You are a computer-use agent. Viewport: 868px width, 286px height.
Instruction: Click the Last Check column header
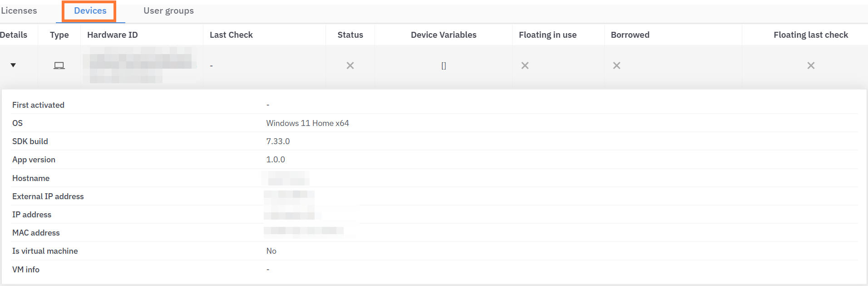(231, 35)
